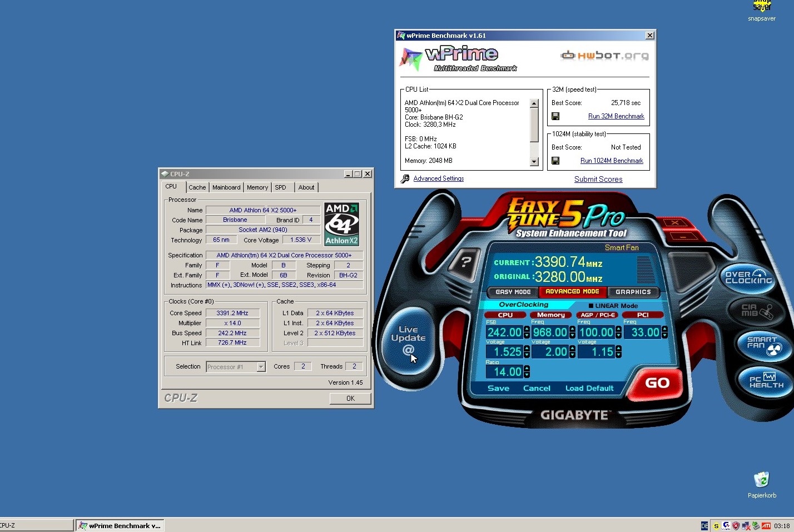Viewport: 794px width, 532px height.
Task: Click the Run 32M Benchmark link
Action: (616, 117)
